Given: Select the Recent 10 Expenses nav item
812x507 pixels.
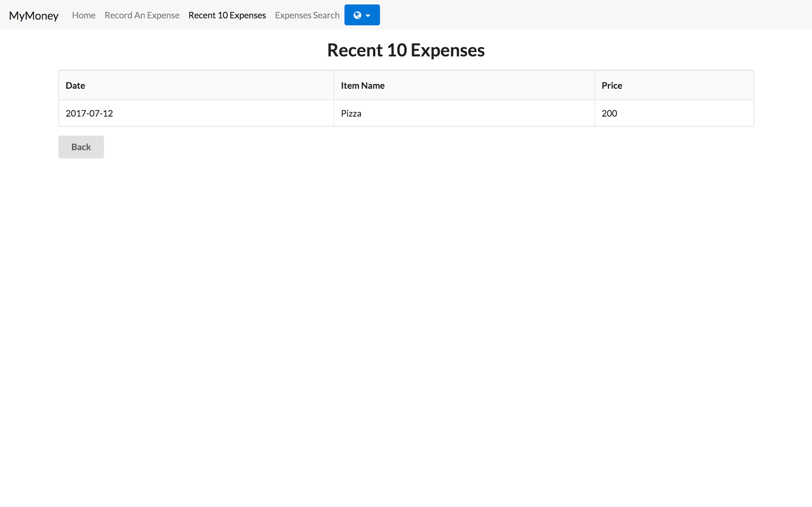Looking at the screenshot, I should [227, 15].
